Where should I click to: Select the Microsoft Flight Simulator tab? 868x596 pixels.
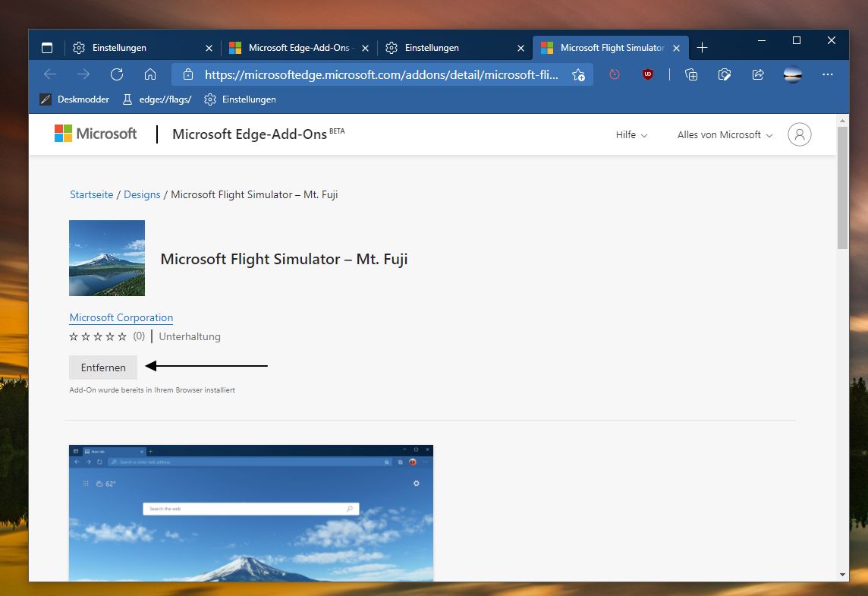(610, 48)
